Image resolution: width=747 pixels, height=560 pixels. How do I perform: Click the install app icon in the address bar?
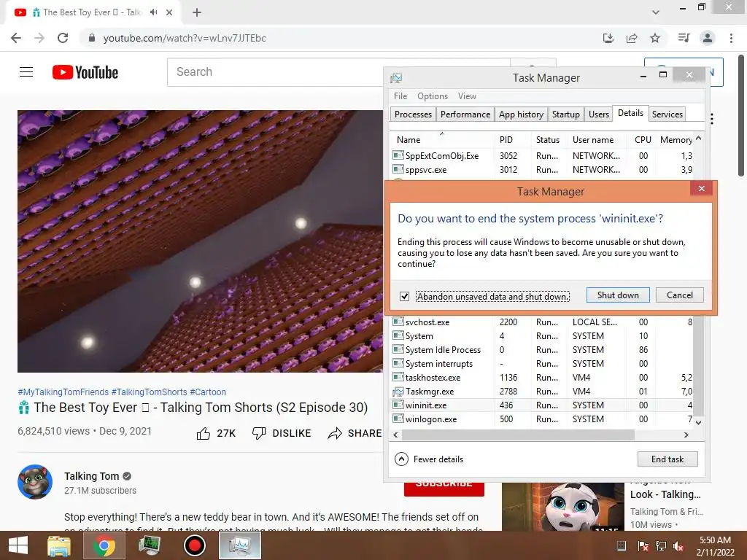coord(608,38)
